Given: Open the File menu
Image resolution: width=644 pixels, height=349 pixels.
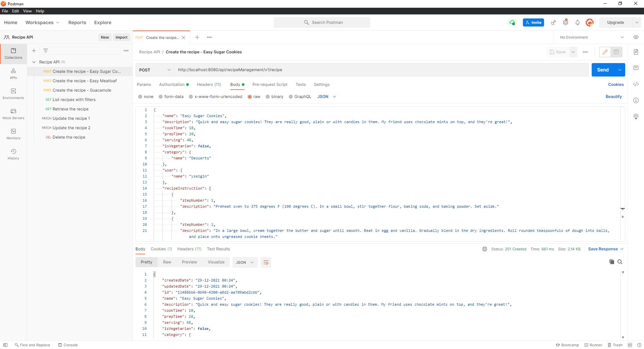Looking at the screenshot, I should coord(5,11).
